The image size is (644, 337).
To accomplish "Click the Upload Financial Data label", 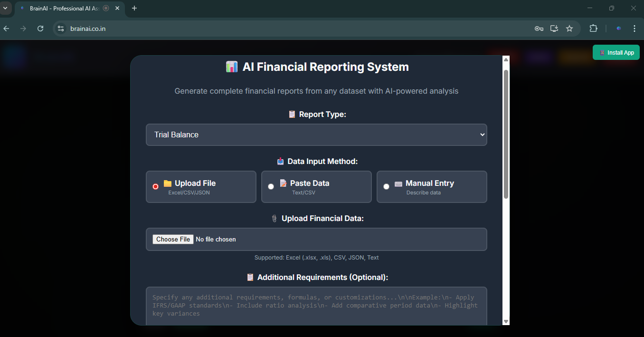I will click(317, 219).
